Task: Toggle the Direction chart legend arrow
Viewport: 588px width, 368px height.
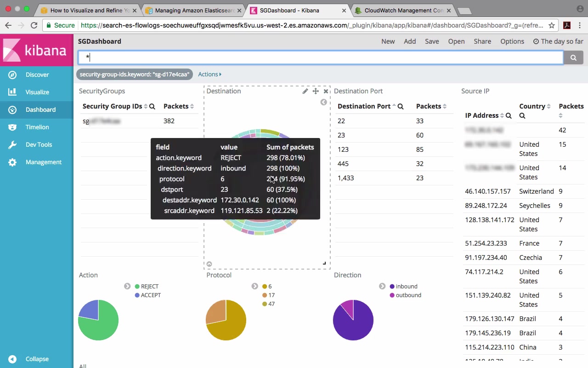Action: point(382,286)
